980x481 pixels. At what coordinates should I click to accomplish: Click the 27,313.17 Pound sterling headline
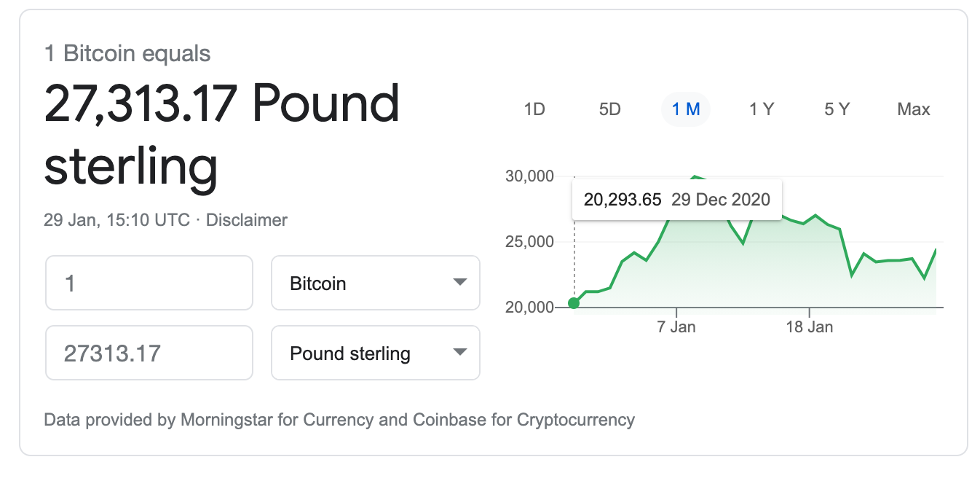pos(222,135)
